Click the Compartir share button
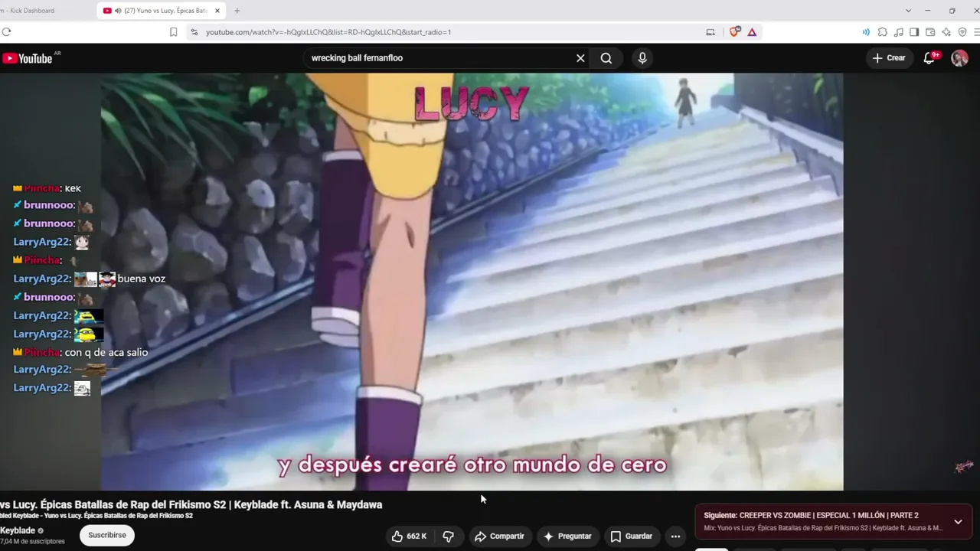980x551 pixels. [x=500, y=536]
